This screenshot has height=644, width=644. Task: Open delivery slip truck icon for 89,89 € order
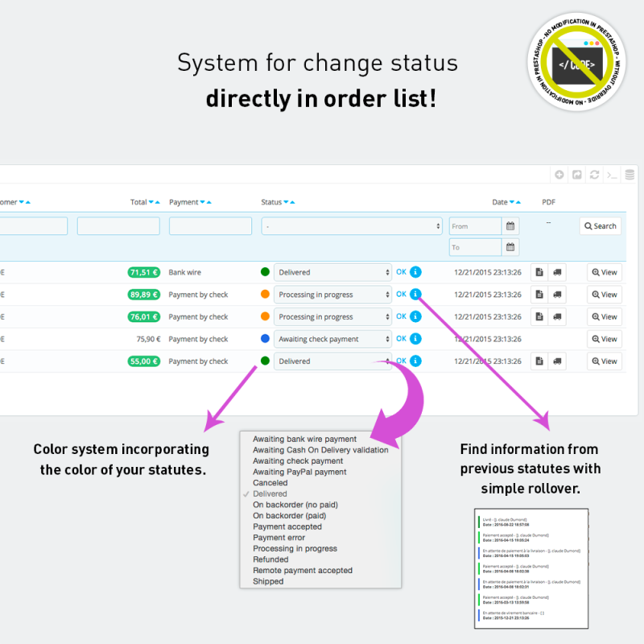click(x=558, y=294)
